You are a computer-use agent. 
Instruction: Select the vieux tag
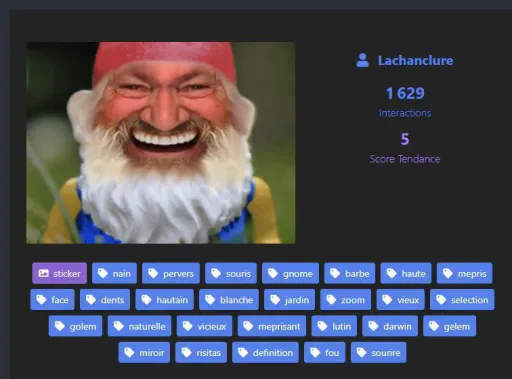(401, 300)
